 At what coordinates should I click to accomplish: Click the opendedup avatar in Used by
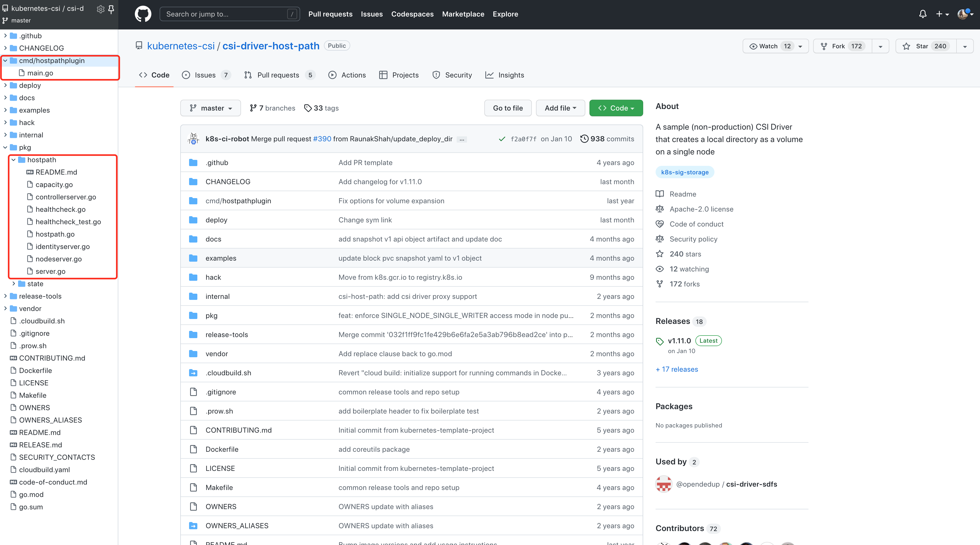point(664,484)
